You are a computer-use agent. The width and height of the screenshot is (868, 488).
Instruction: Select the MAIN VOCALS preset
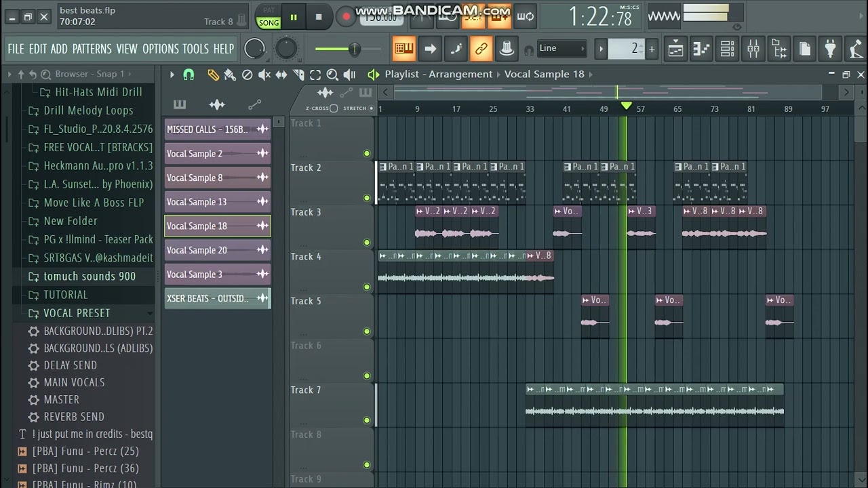click(74, 382)
